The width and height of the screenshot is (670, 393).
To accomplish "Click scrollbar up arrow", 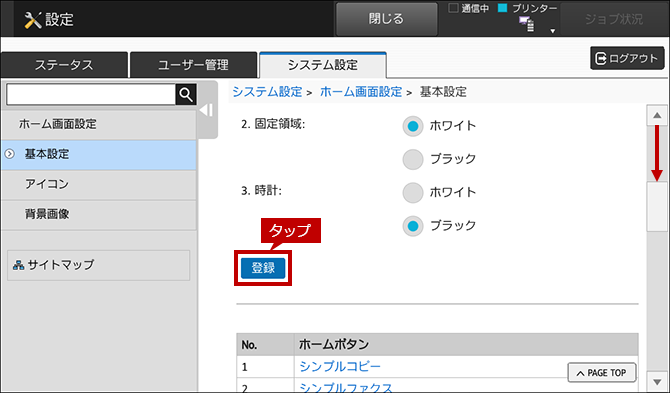I will point(657,115).
